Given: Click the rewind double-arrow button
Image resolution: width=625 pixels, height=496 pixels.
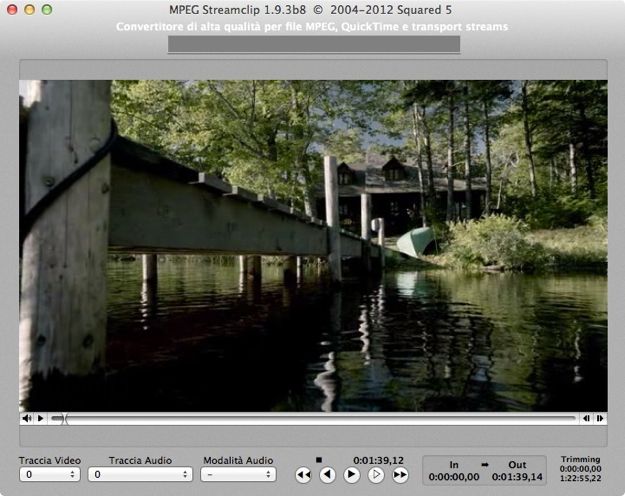Looking at the screenshot, I should point(303,475).
